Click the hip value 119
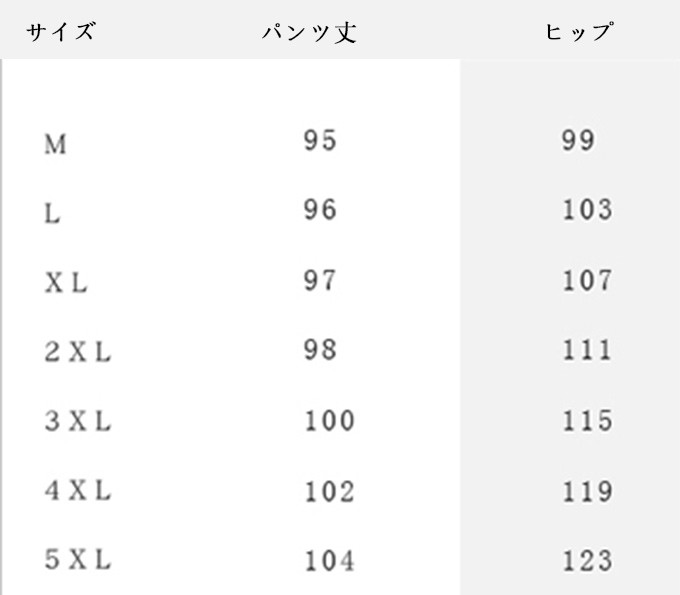Viewport: 680px width, 595px height. point(586,491)
